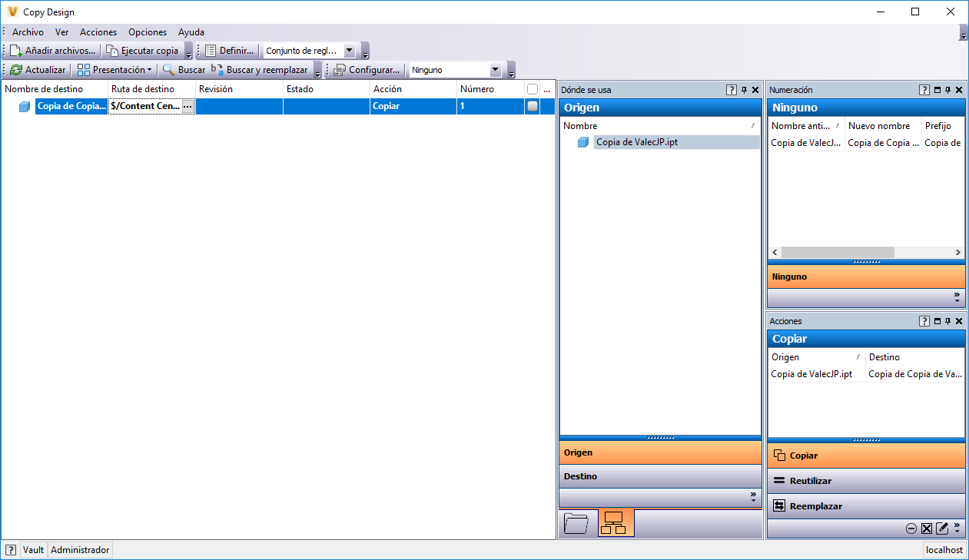Refresh using the Actualizar button
The image size is (969, 560).
coord(38,70)
